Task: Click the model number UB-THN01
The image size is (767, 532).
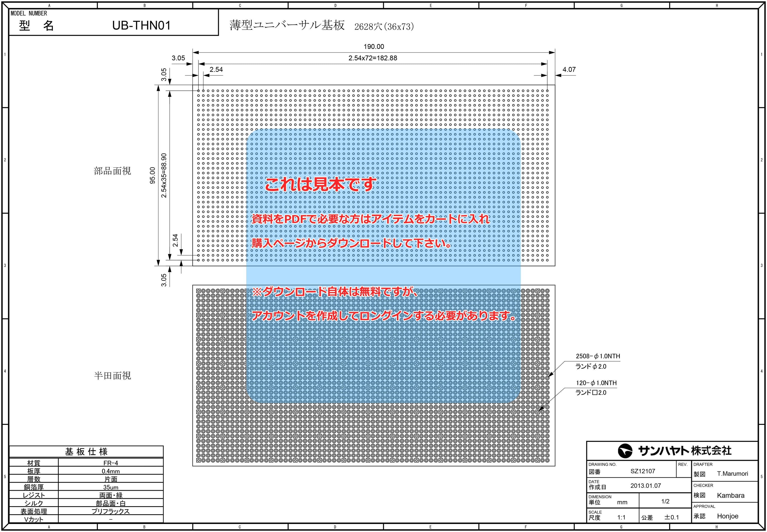Action: point(141,25)
